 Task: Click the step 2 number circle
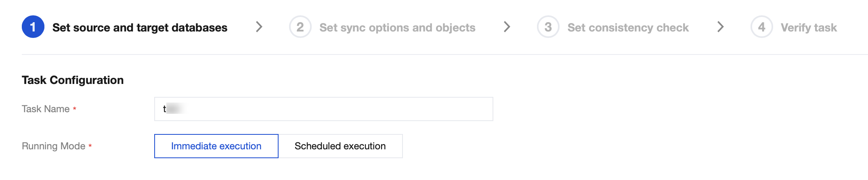300,27
